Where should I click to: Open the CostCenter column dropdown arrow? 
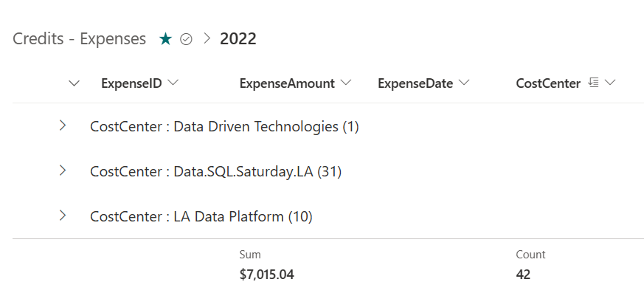click(x=610, y=83)
